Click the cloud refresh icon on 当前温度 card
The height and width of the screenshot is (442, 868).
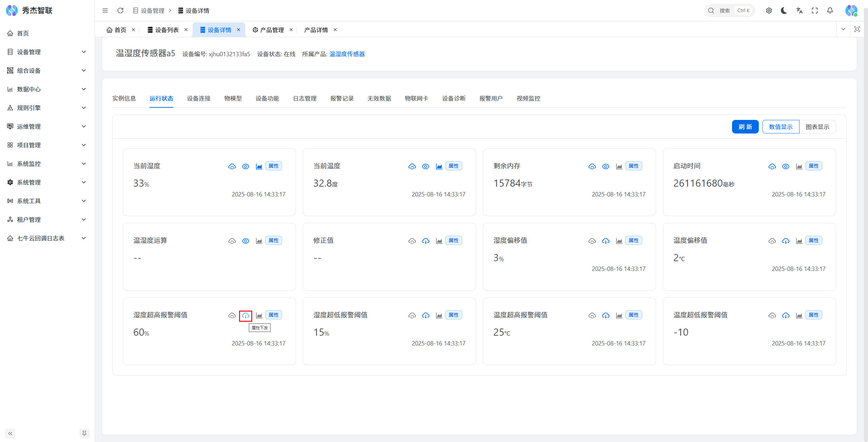point(412,166)
